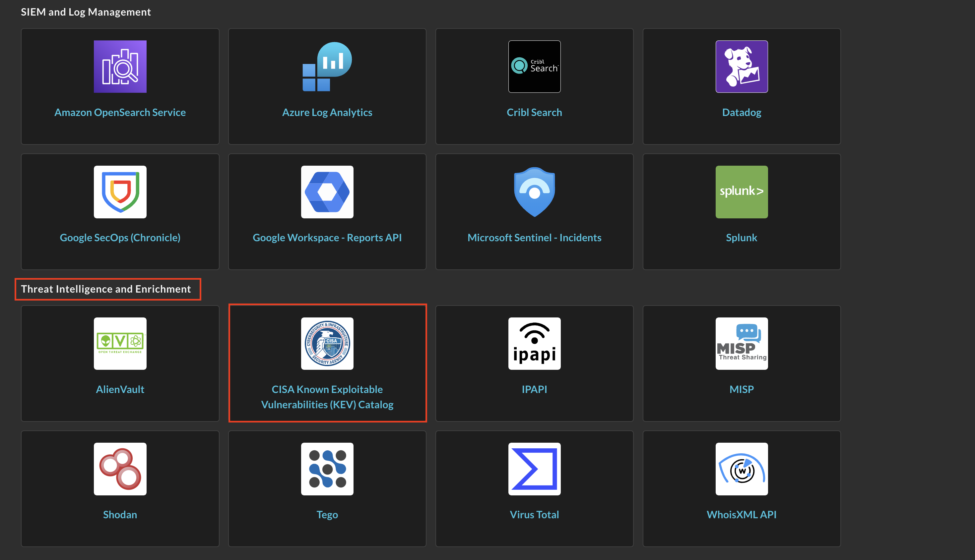This screenshot has width=975, height=560.
Task: Click the Virus Total sigma icon
Action: (534, 469)
